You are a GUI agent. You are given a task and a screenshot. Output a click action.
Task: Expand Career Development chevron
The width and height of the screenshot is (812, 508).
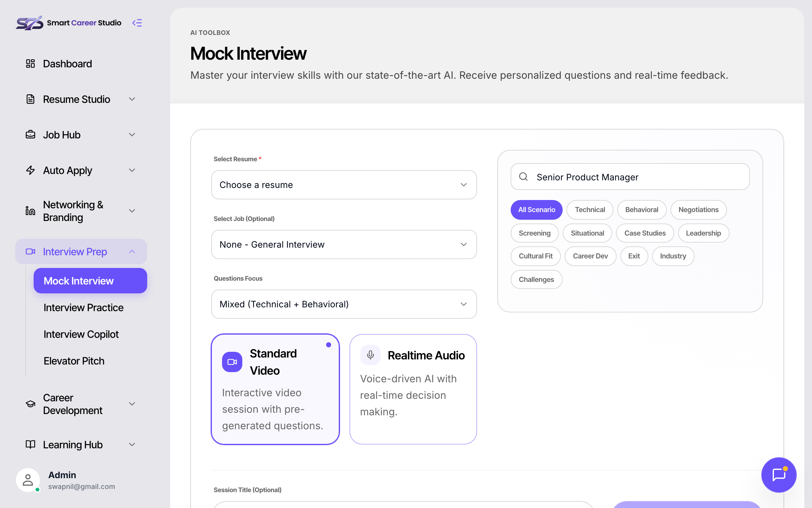(x=132, y=404)
